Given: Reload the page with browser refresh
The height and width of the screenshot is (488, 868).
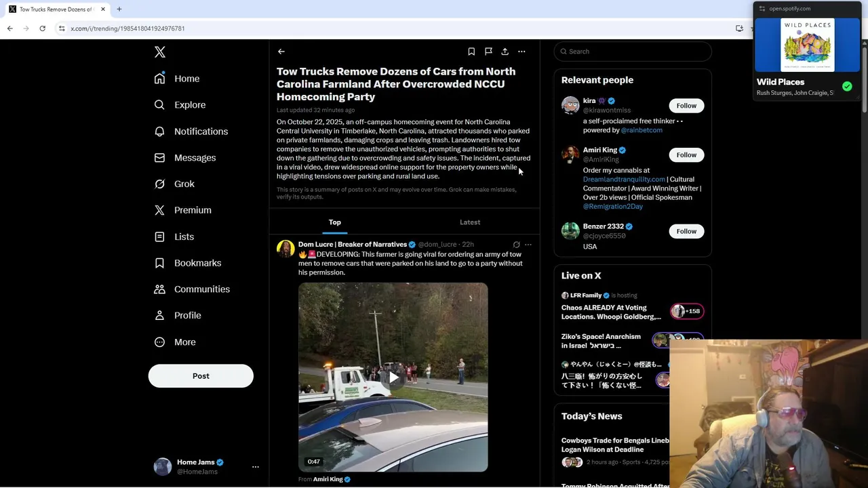Looking at the screenshot, I should pyautogui.click(x=42, y=28).
